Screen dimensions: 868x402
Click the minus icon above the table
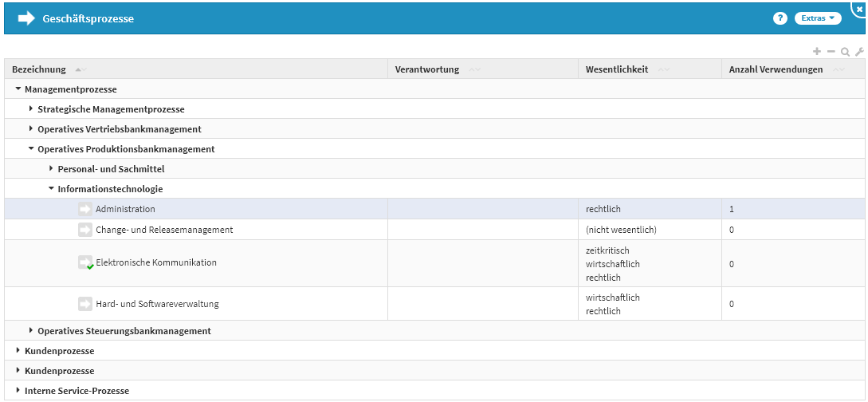point(831,51)
